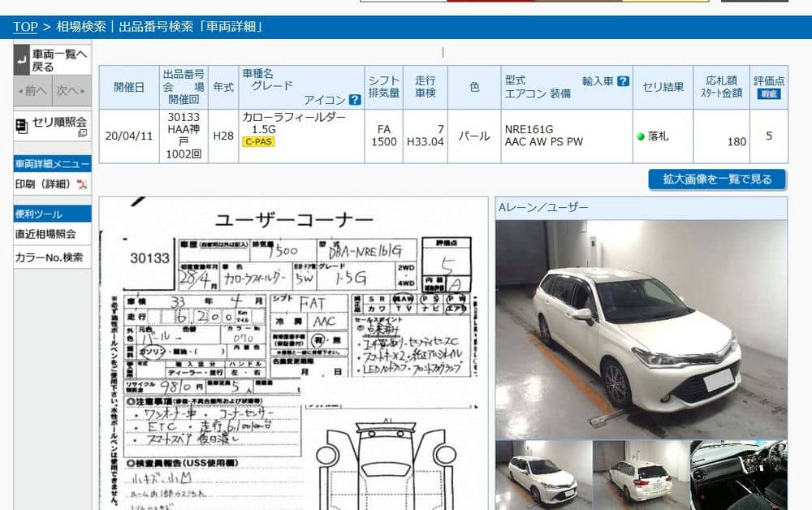Click the yellow C-PAS badge

[258, 141]
